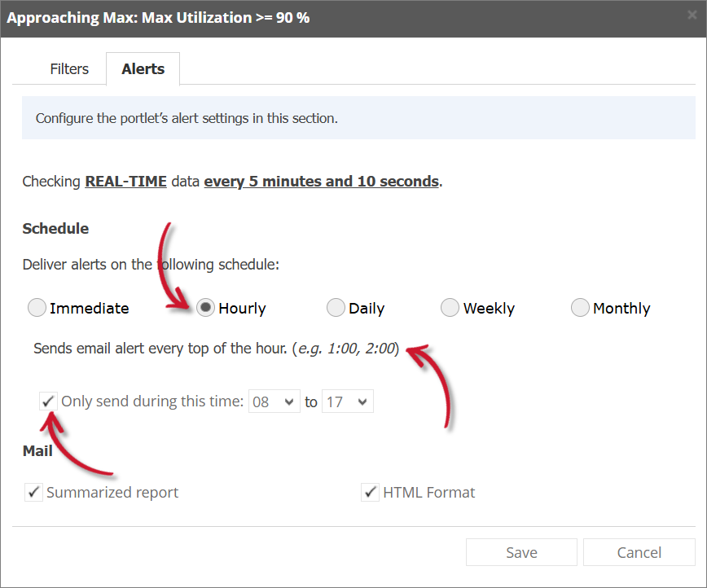707x588 pixels.
Task: Switch to the Filters tab
Action: coord(69,69)
